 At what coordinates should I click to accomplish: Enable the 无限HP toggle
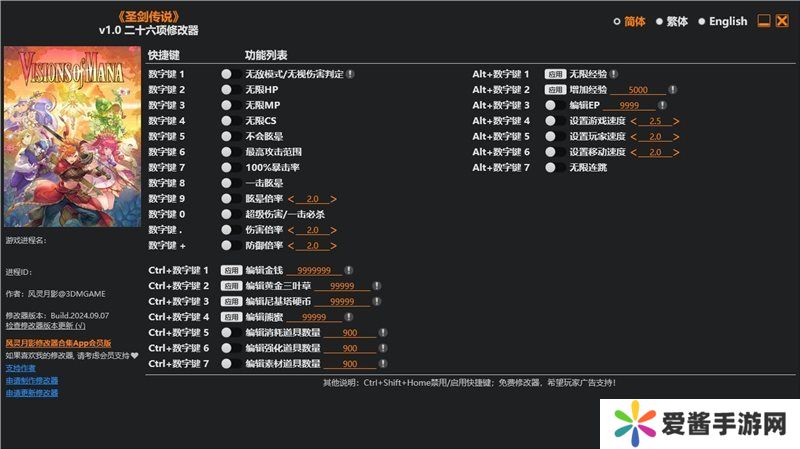pyautogui.click(x=227, y=90)
